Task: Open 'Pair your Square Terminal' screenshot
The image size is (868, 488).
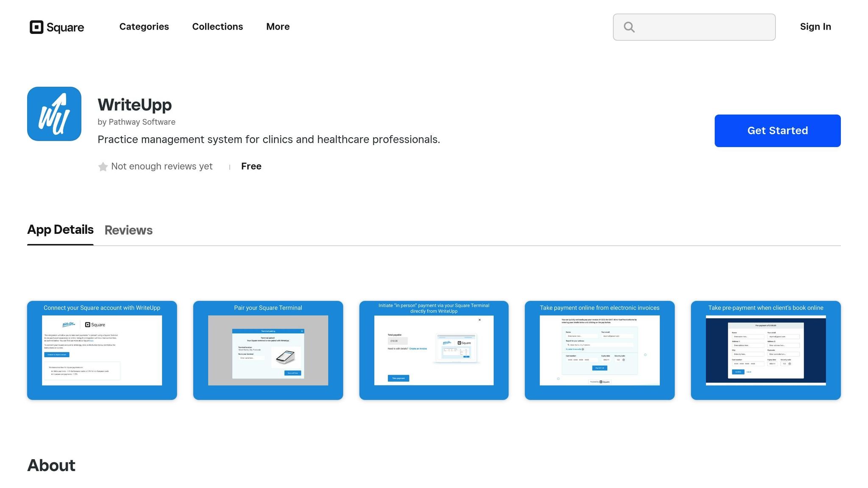Action: tap(268, 350)
